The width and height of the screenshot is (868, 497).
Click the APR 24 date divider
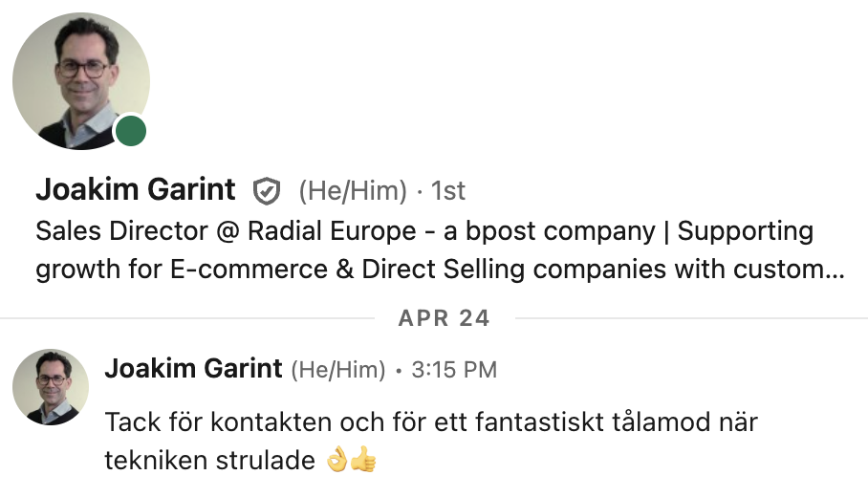444,318
